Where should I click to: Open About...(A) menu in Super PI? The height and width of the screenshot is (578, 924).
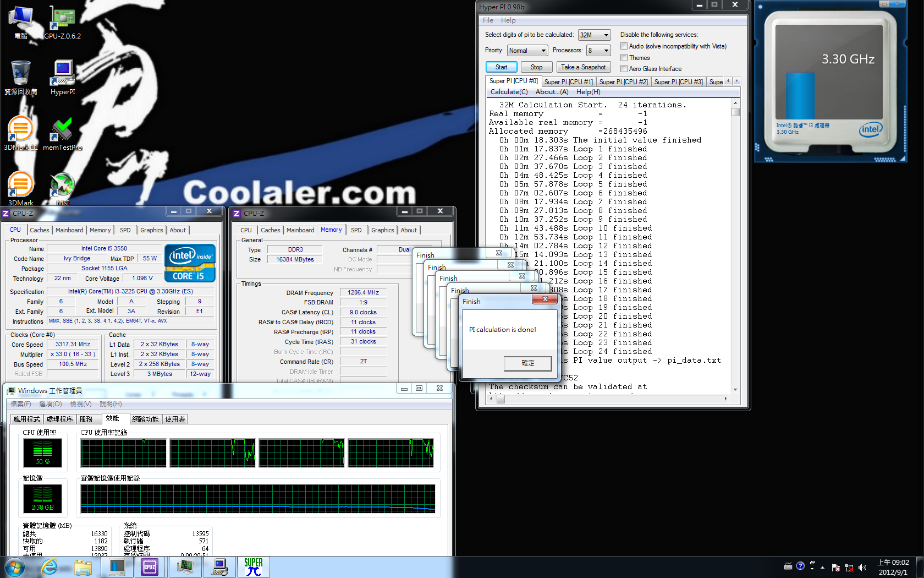(x=552, y=92)
